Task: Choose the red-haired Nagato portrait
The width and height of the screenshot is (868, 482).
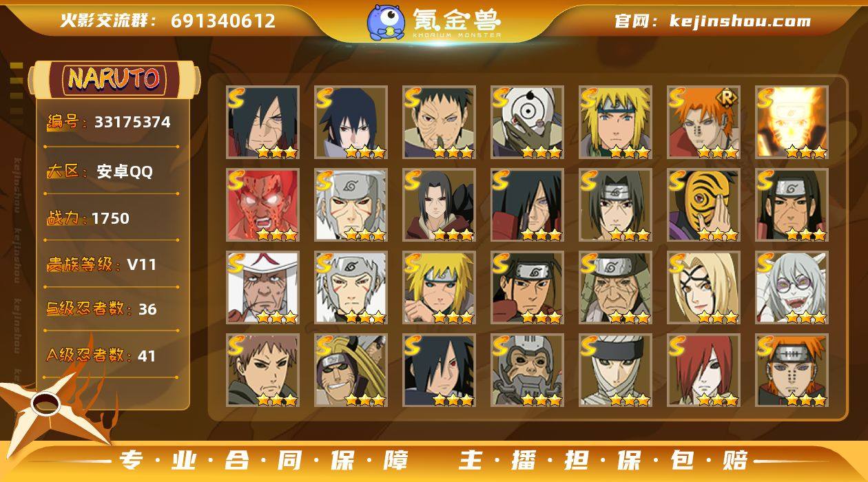Action: point(703,370)
